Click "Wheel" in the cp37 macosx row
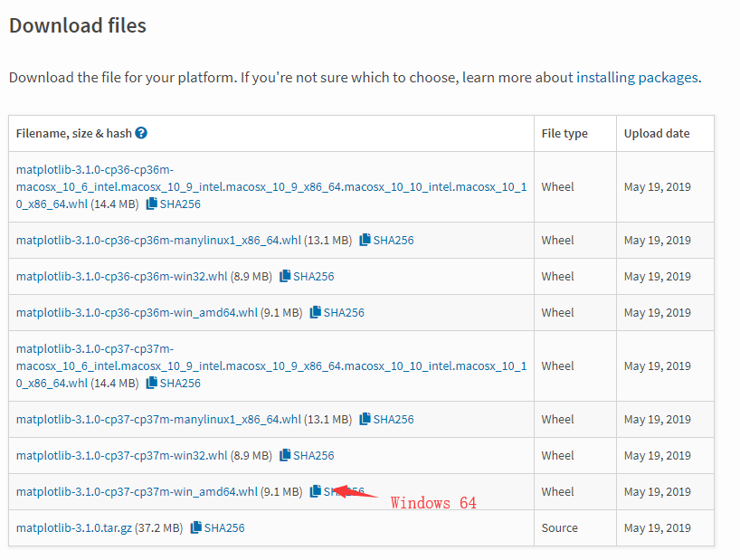 pyautogui.click(x=558, y=366)
